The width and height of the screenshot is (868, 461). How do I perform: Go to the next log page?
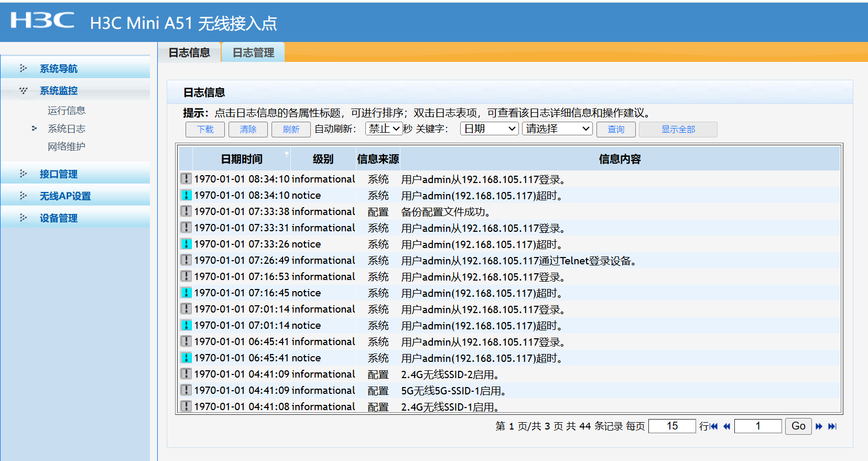[819, 426]
